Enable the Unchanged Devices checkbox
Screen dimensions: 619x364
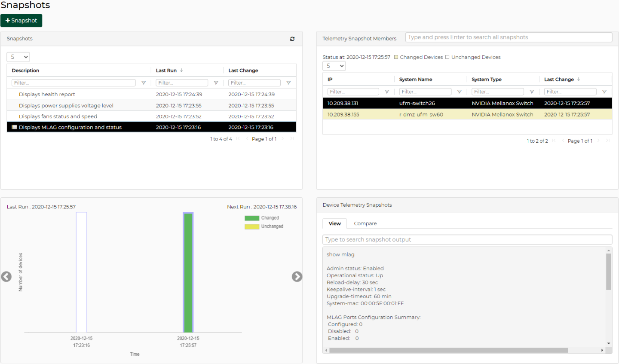coord(447,57)
